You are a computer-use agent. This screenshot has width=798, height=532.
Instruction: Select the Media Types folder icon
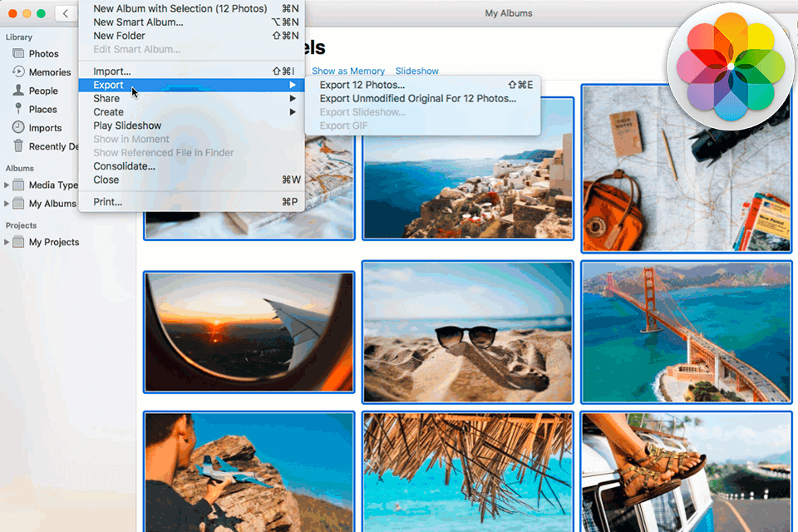pyautogui.click(x=18, y=185)
